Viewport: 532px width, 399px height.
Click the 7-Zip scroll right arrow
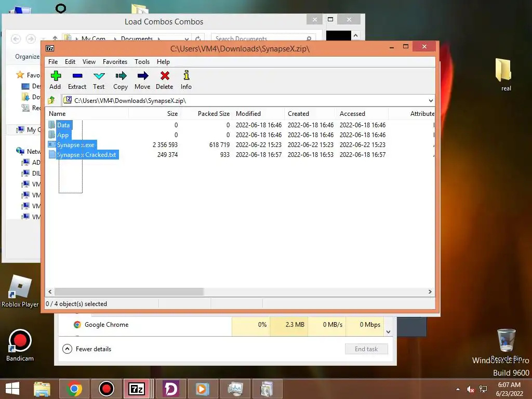click(430, 292)
